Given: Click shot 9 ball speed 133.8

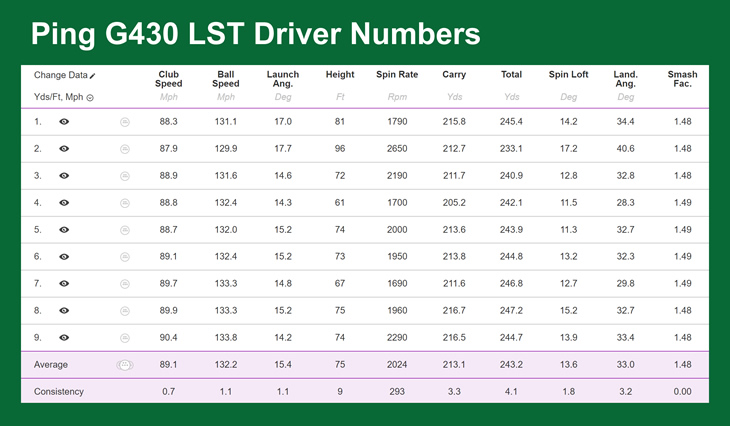Looking at the screenshot, I should pos(226,338).
